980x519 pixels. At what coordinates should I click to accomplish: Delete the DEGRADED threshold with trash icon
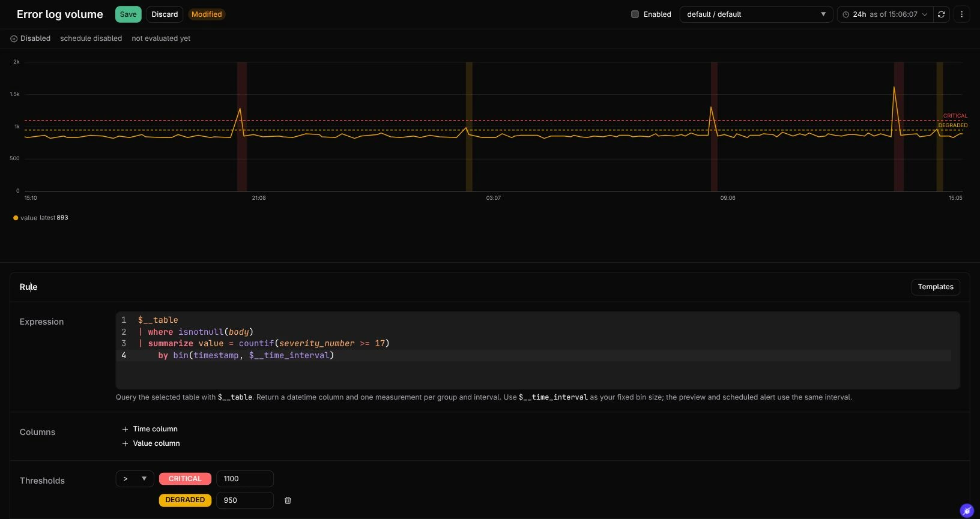[288, 500]
